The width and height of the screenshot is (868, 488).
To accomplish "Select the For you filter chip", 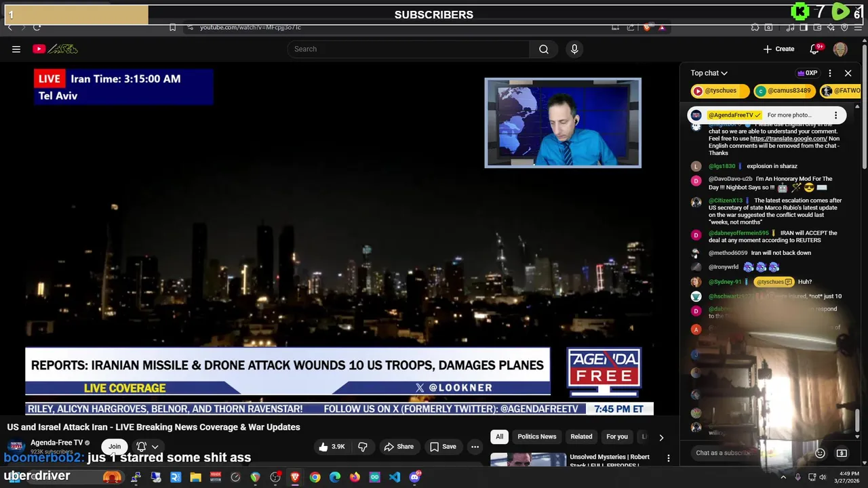I will click(617, 436).
